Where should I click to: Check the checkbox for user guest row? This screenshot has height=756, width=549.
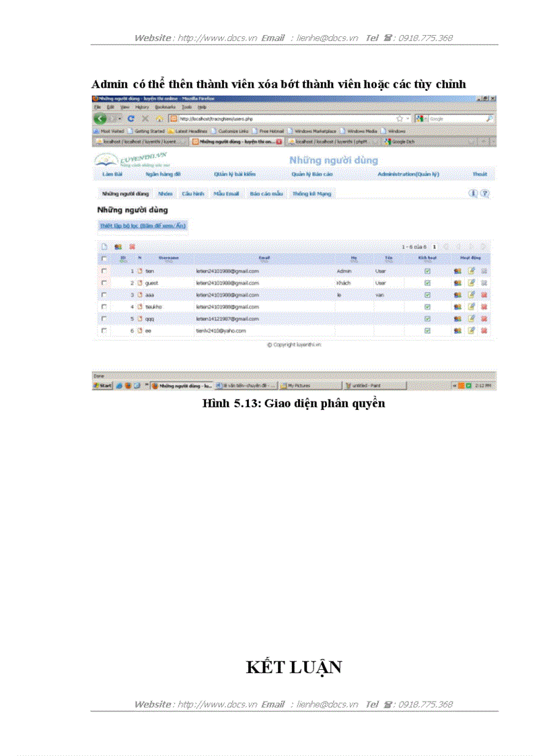click(104, 283)
